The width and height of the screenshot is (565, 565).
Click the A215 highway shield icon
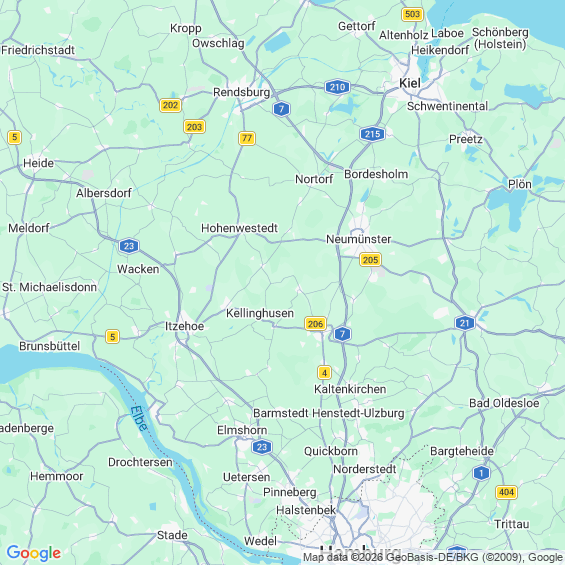[x=372, y=134]
